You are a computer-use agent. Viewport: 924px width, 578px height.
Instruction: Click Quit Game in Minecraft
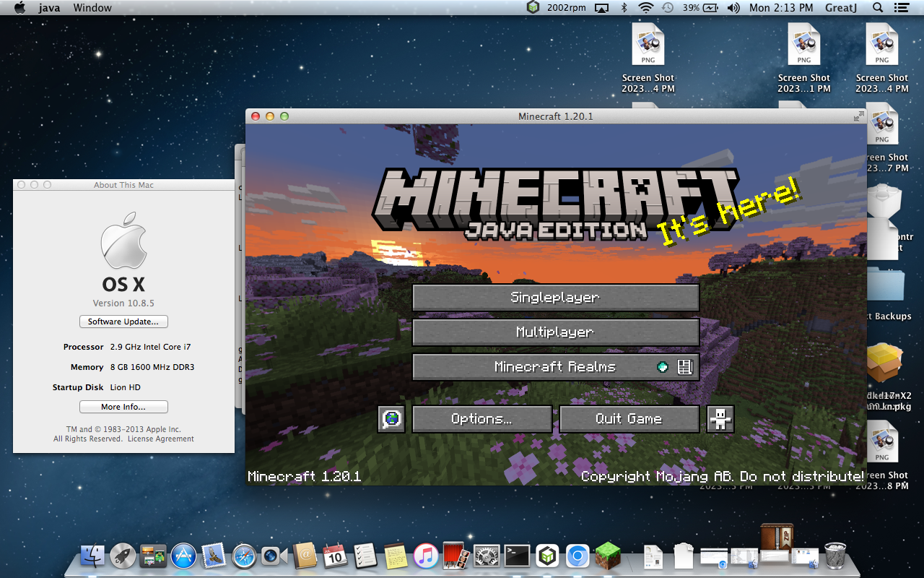[629, 419]
